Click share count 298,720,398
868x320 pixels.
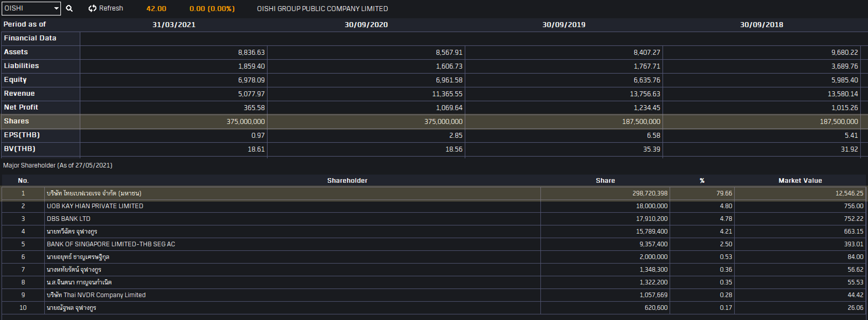click(x=650, y=193)
